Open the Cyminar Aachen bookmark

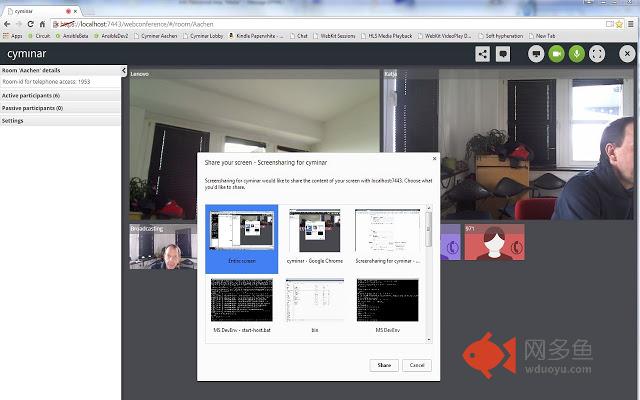coord(156,36)
